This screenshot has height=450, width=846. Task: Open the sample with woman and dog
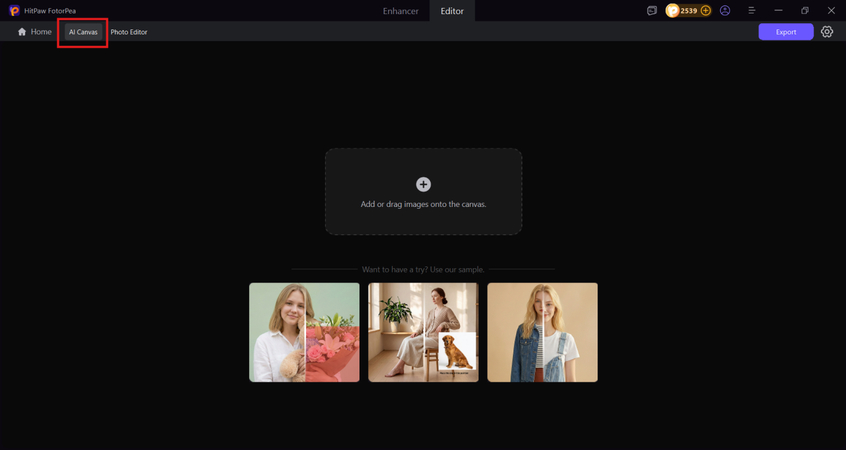pos(424,332)
